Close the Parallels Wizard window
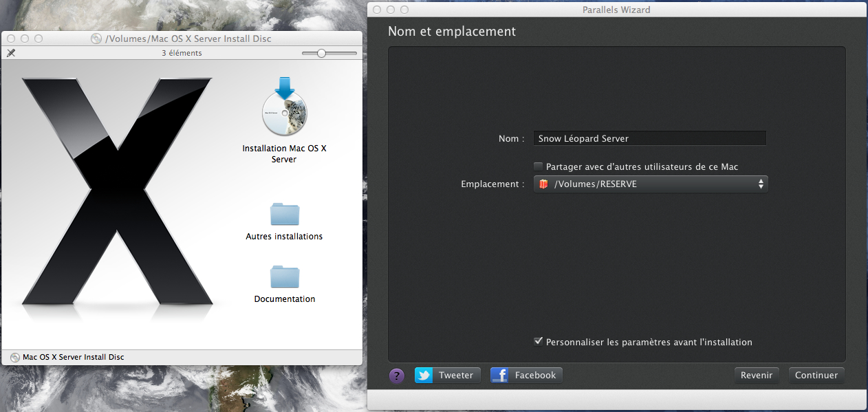 376,10
